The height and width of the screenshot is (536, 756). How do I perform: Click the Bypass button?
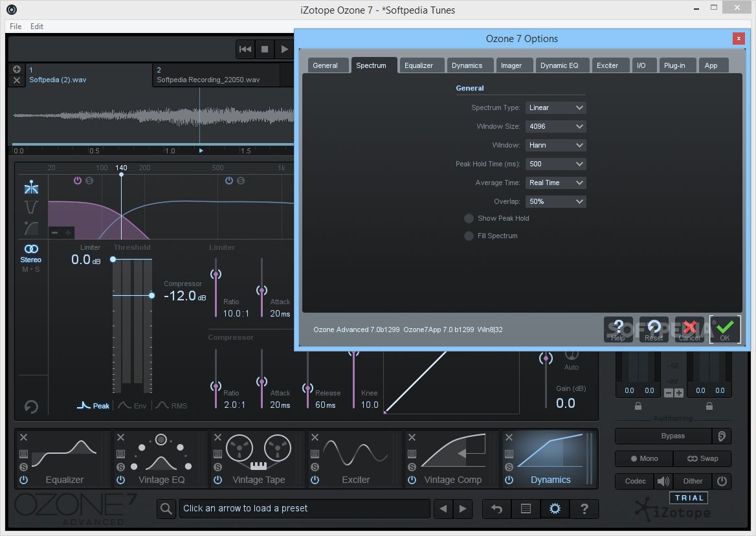coord(663,436)
